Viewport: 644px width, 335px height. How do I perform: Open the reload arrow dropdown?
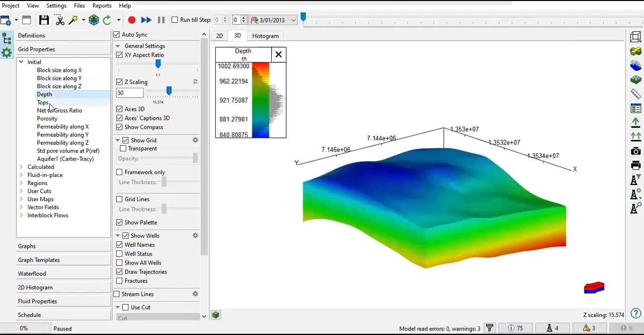(x=118, y=20)
